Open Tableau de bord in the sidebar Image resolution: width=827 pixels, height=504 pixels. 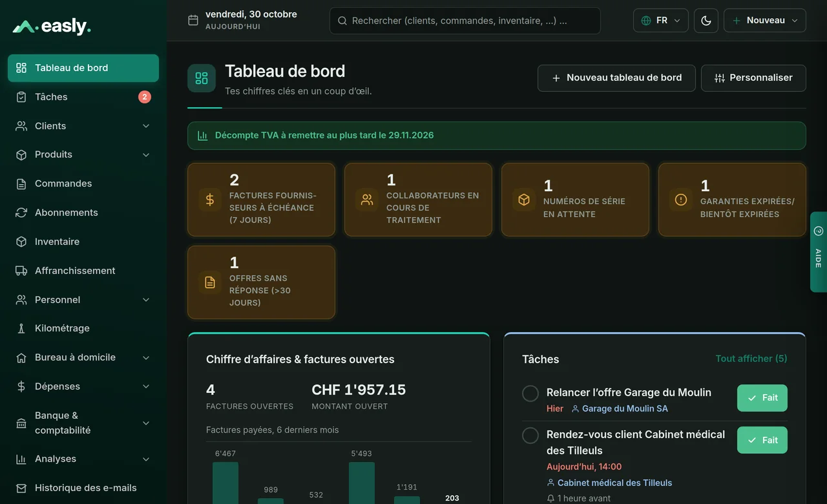83,68
